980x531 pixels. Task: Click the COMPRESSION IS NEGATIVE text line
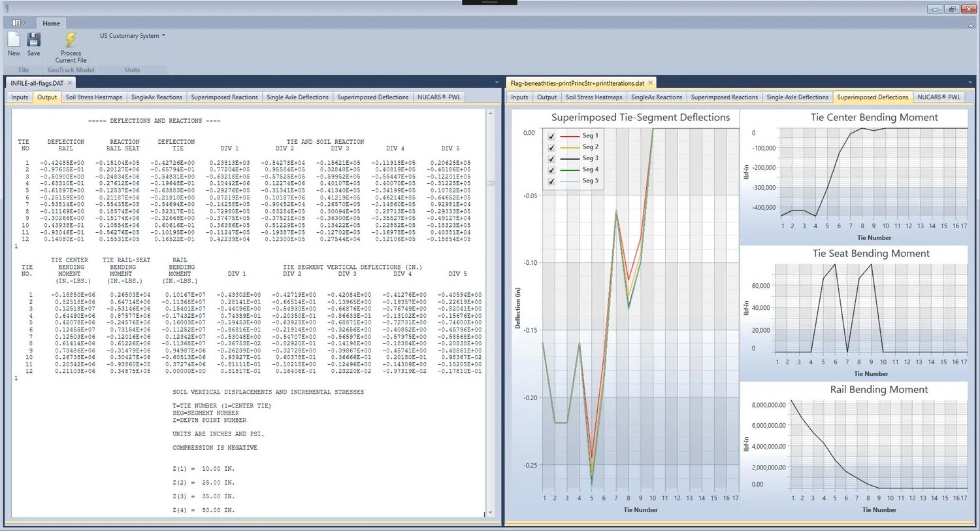[x=215, y=448]
